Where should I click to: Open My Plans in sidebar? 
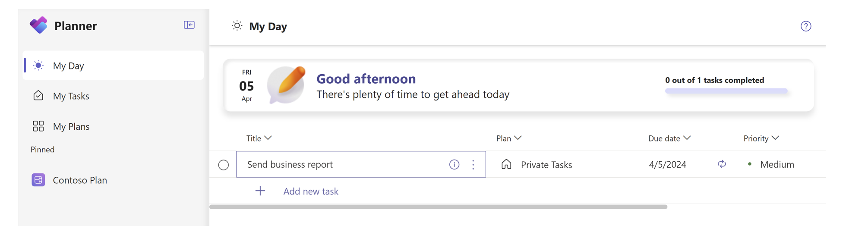click(113, 126)
